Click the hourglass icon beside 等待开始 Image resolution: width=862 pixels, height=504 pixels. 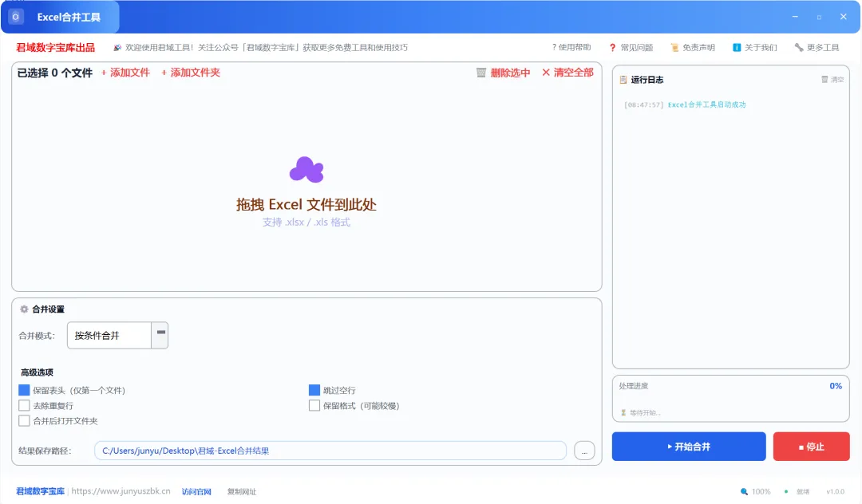coord(623,413)
